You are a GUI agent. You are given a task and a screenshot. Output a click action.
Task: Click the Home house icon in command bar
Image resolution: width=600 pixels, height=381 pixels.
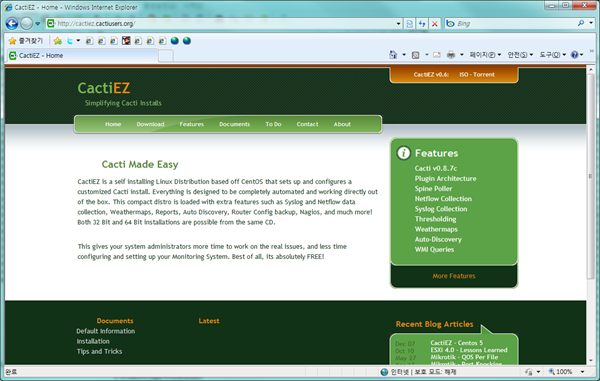coord(393,55)
